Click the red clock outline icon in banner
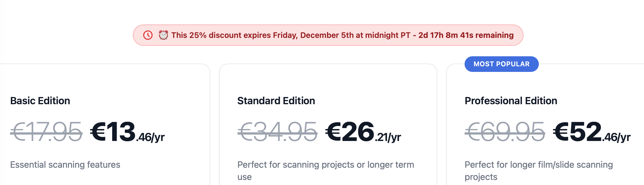The height and width of the screenshot is (185, 644). 148,35
